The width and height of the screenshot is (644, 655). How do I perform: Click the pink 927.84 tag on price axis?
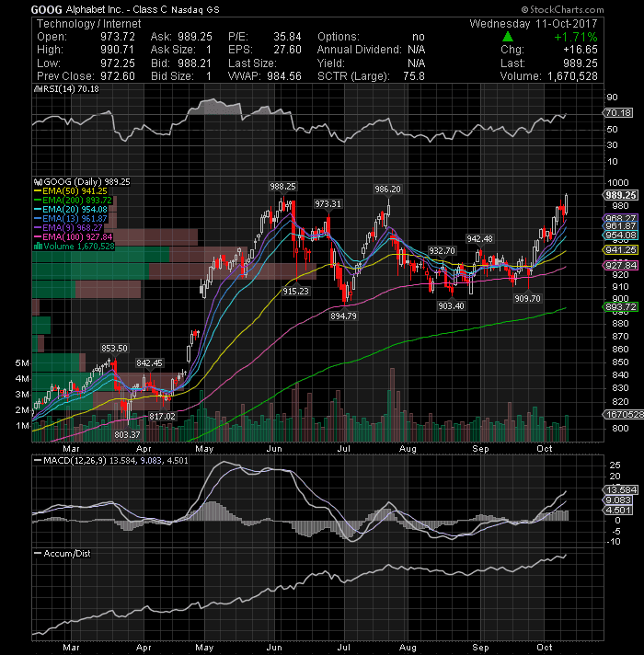point(621,265)
